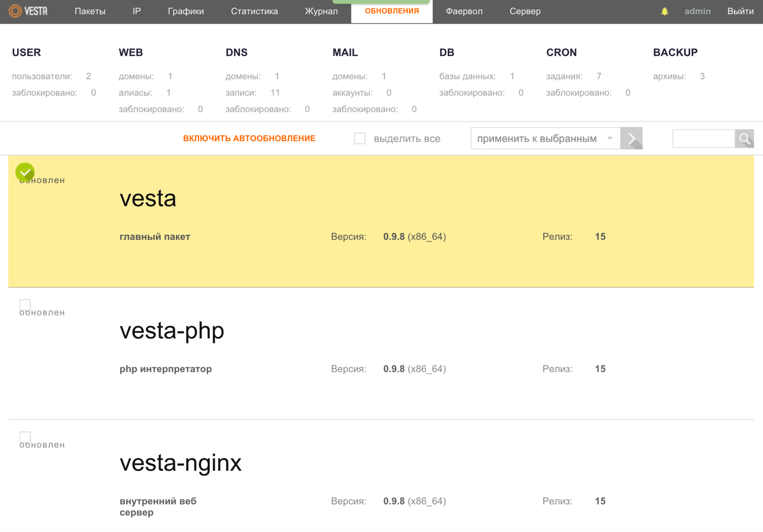The image size is (763, 532).
Task: Uncheck the green vesta package checkmark
Action: 25,172
